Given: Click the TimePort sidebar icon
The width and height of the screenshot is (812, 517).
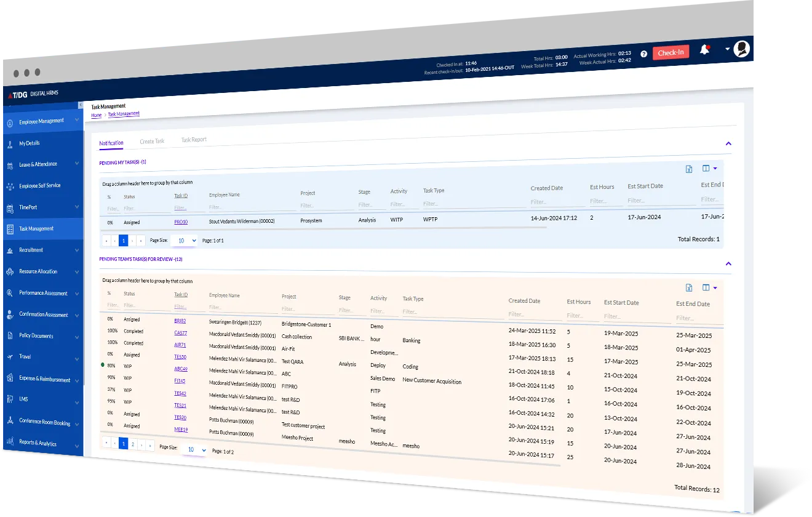Looking at the screenshot, I should [x=10, y=207].
